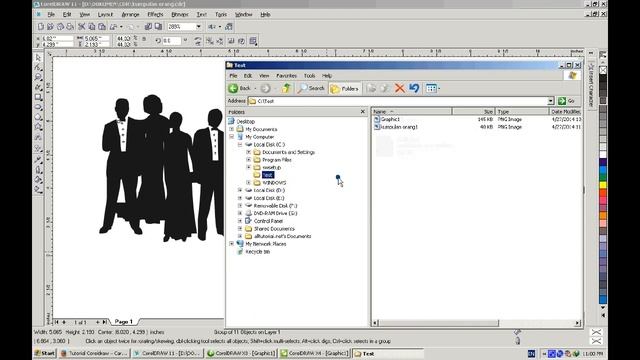The image size is (640, 360).
Task: Switch to CorelDRAW X4 taskbar button
Action: [x=315, y=353]
